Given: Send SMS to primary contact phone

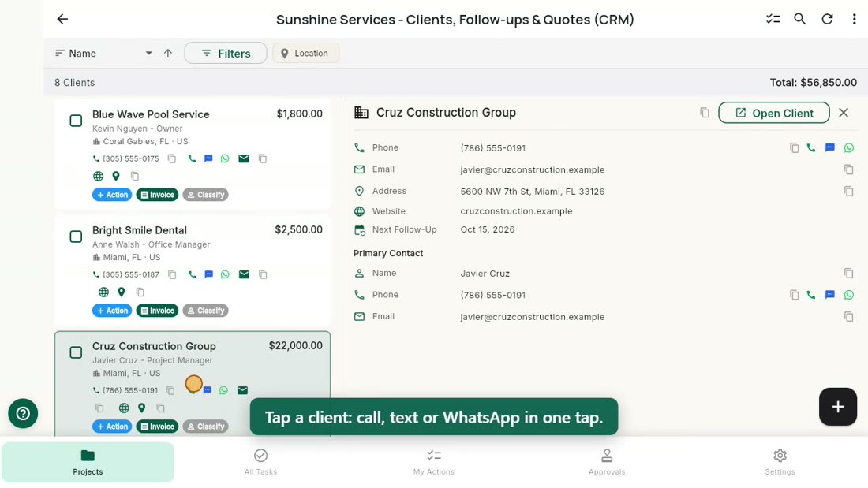Looking at the screenshot, I should pos(830,294).
